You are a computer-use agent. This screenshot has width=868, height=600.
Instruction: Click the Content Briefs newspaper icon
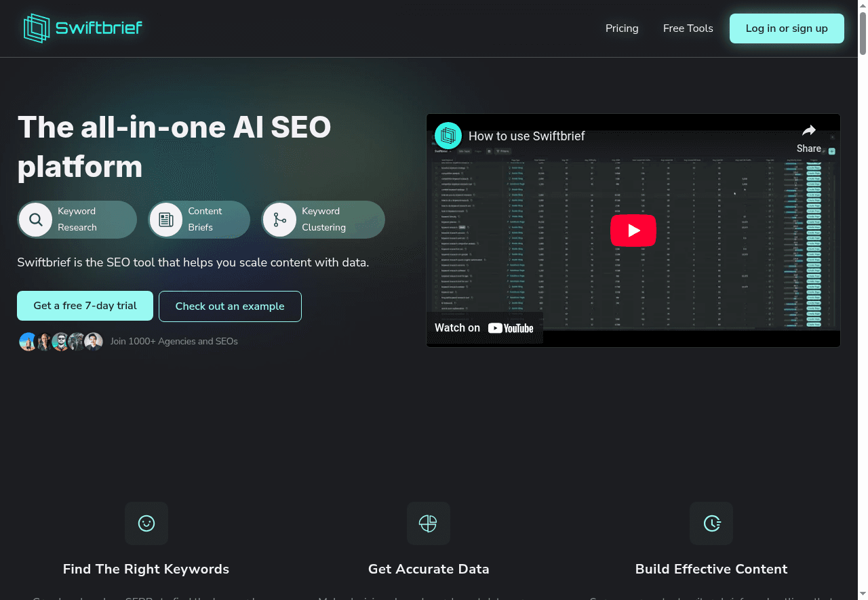(x=166, y=220)
